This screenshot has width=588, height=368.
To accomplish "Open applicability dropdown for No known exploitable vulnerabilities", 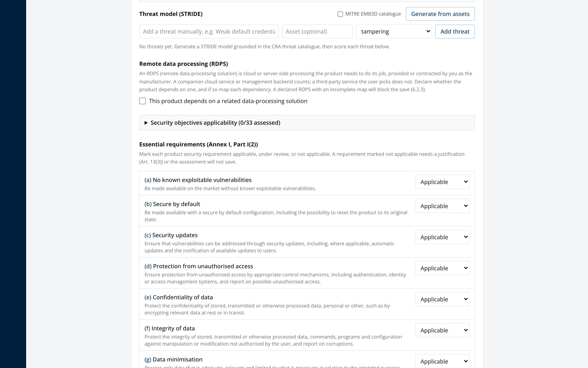I will pos(442,182).
